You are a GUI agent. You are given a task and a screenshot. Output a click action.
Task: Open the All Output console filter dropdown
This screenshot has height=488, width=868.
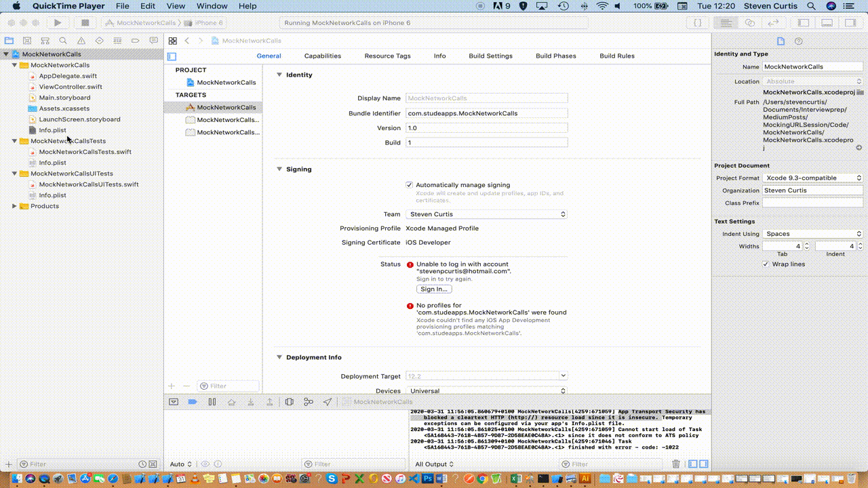(x=435, y=464)
